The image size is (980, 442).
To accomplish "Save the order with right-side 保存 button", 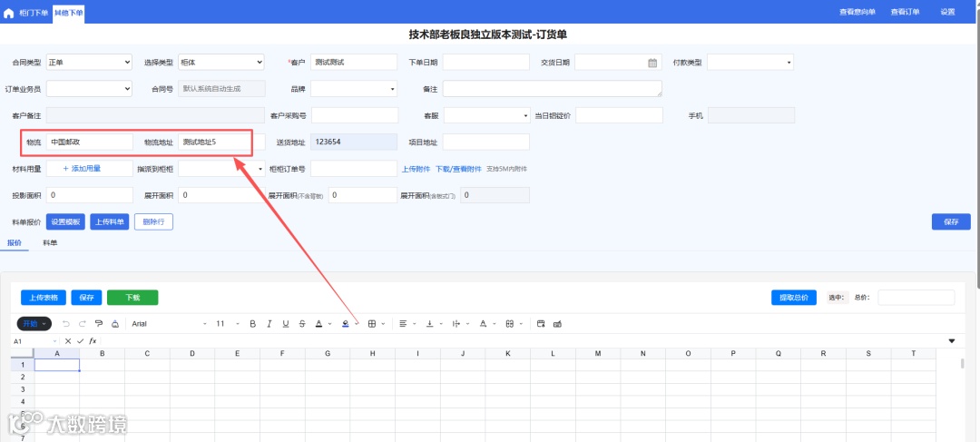I will (951, 222).
